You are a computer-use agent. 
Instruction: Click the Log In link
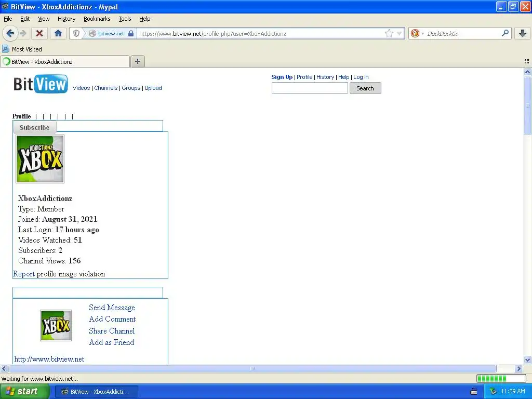[x=361, y=77]
